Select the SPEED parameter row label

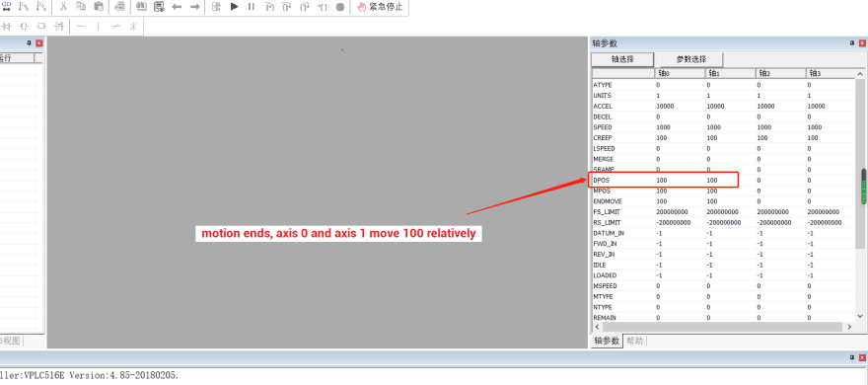pyautogui.click(x=603, y=127)
